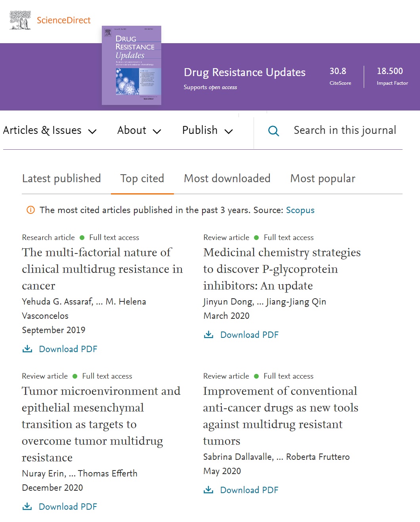Switch to the Most downloaded tab
420x522 pixels.
tap(227, 179)
